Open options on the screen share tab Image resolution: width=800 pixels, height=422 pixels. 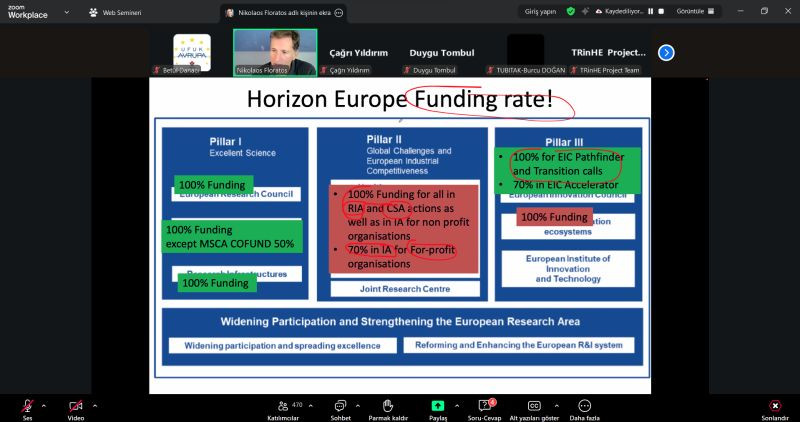[339, 13]
